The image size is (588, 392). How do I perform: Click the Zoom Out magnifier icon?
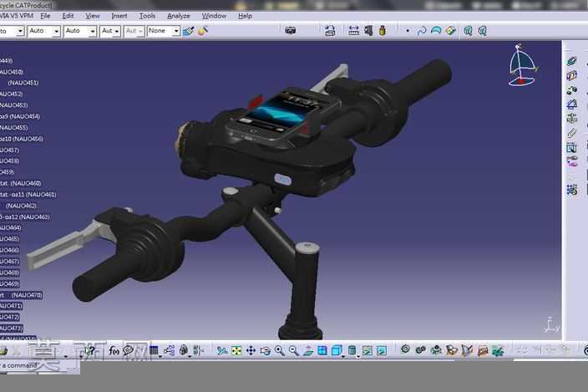tap(294, 351)
